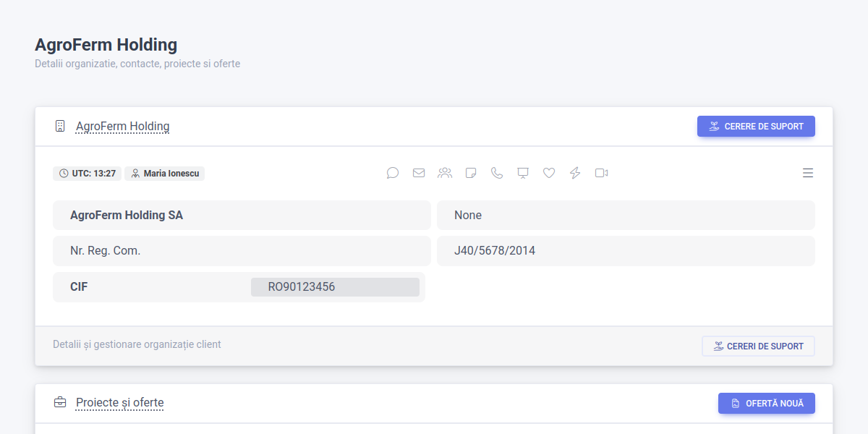Viewport: 868px width, 434px height.
Task: Follow the Proiecte și oferte link
Action: coord(119,402)
